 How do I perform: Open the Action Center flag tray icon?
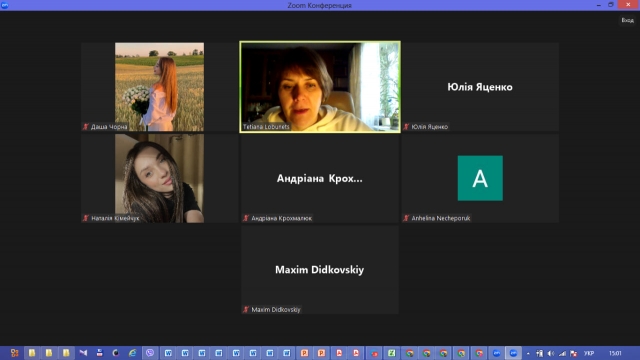tap(574, 353)
